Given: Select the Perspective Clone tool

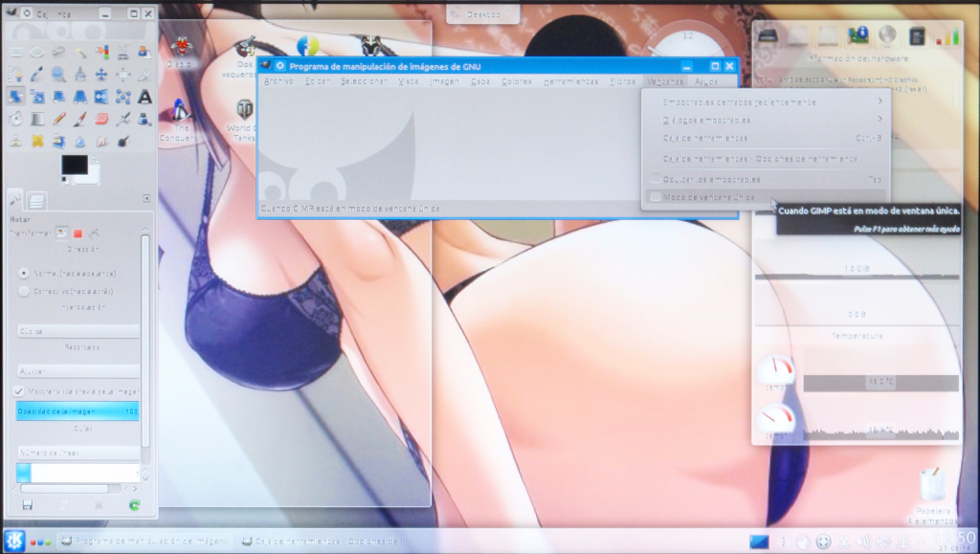Looking at the screenshot, I should 58,142.
